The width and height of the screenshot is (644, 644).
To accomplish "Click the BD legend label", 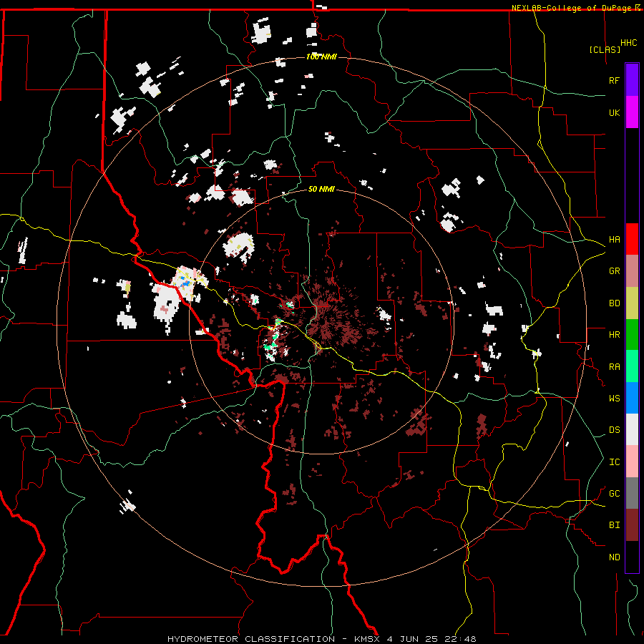I will click(614, 303).
